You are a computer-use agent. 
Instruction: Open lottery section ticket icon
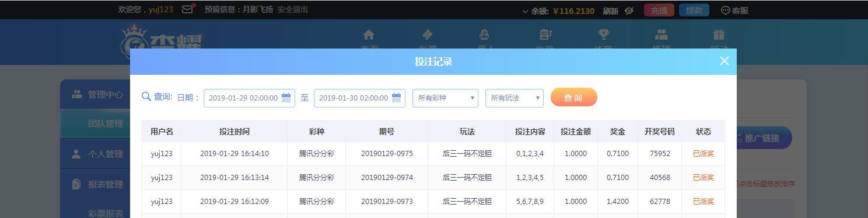428,35
